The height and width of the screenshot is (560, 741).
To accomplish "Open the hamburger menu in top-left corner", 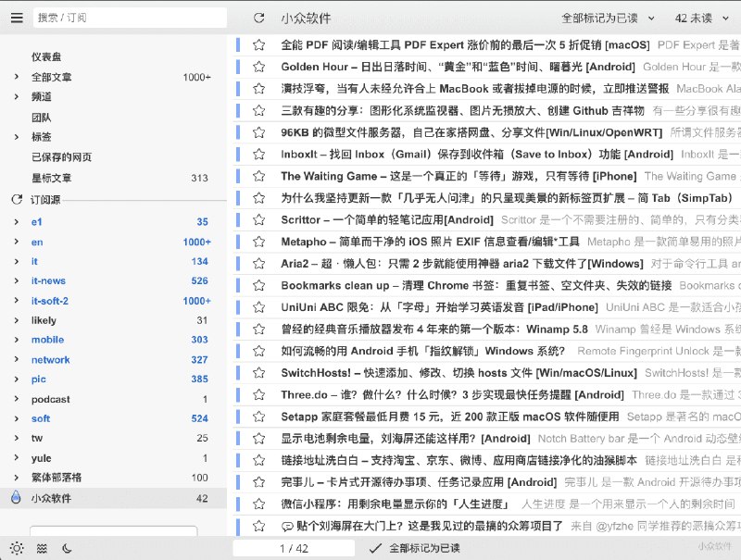I will [x=17, y=17].
